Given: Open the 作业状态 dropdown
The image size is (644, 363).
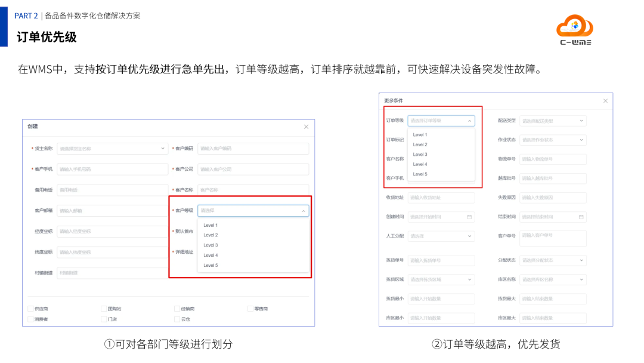Looking at the screenshot, I should click(553, 140).
